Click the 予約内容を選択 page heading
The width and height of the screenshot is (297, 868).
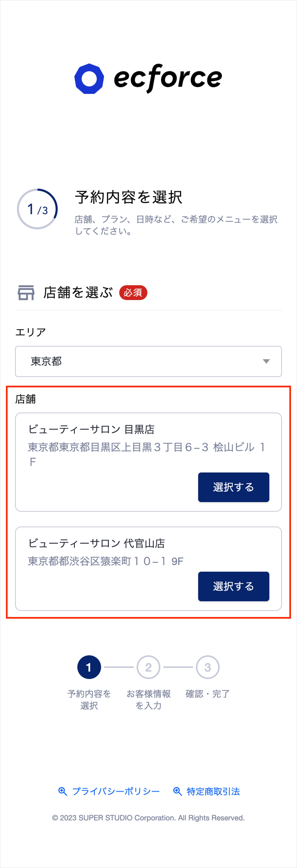(129, 197)
